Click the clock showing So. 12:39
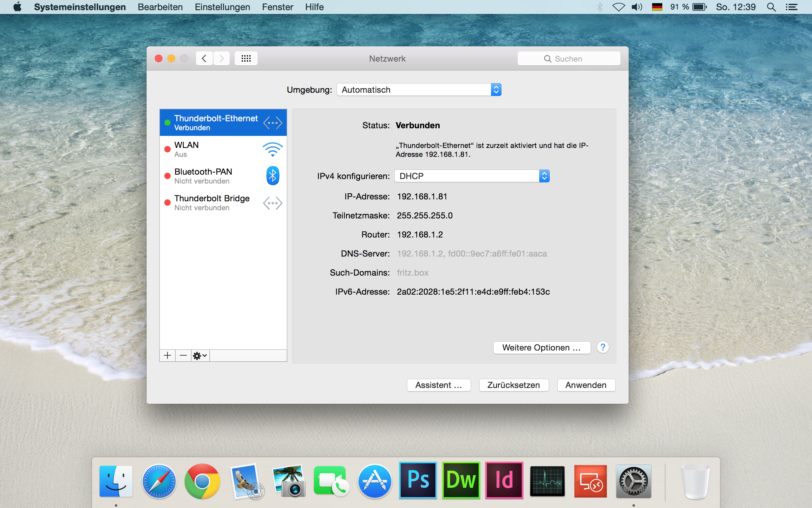The width and height of the screenshot is (812, 508). 736,7
